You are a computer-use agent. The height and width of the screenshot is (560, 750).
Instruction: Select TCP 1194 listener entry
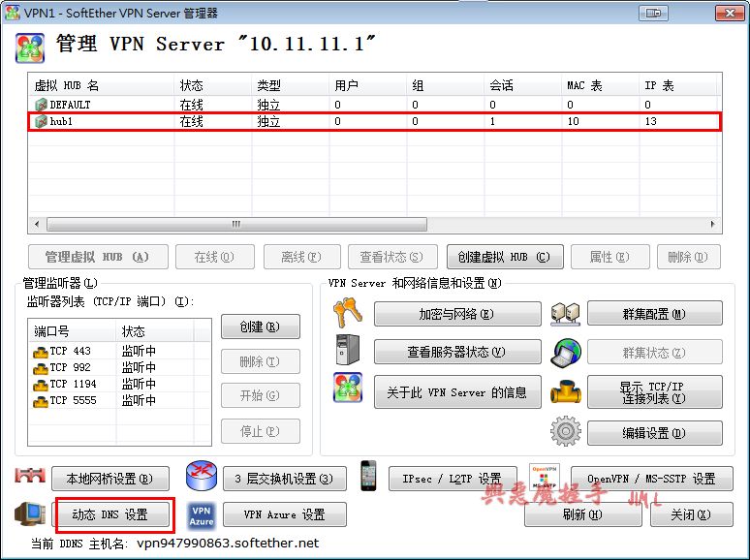119,384
